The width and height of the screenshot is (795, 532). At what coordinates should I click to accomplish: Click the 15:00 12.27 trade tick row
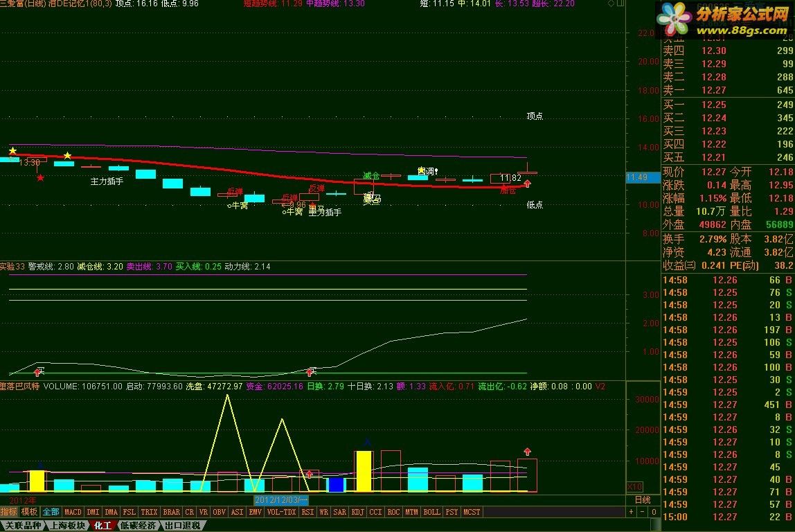(728, 517)
